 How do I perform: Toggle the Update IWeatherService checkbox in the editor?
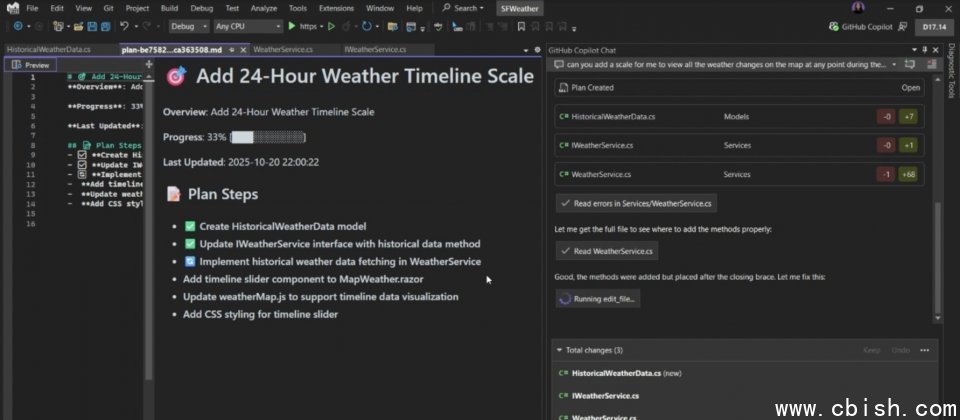(82, 164)
